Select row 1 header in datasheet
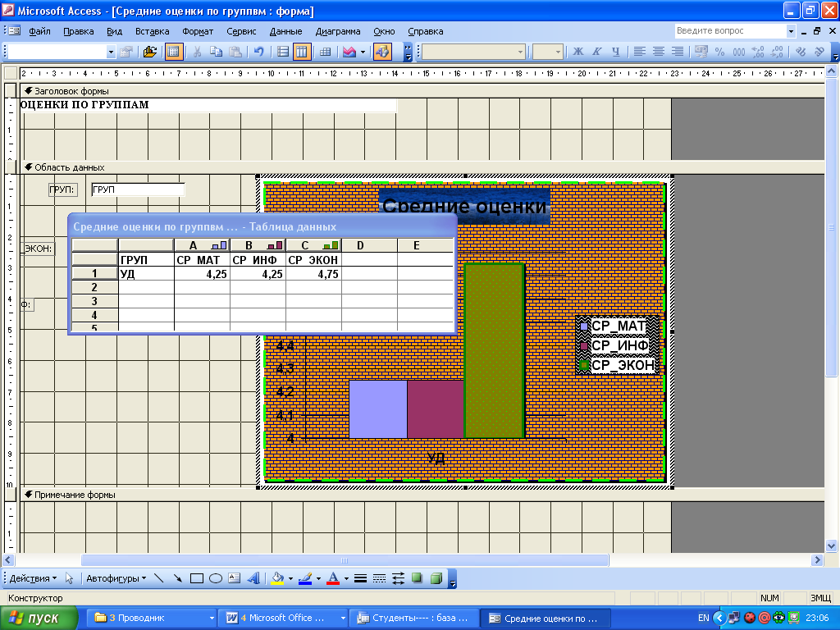The image size is (840, 630). (x=94, y=274)
